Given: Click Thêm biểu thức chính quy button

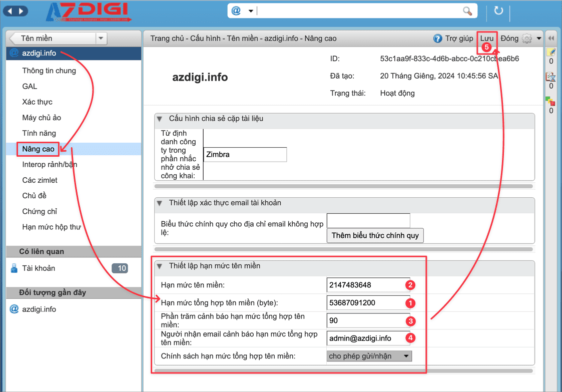Looking at the screenshot, I should (x=375, y=235).
